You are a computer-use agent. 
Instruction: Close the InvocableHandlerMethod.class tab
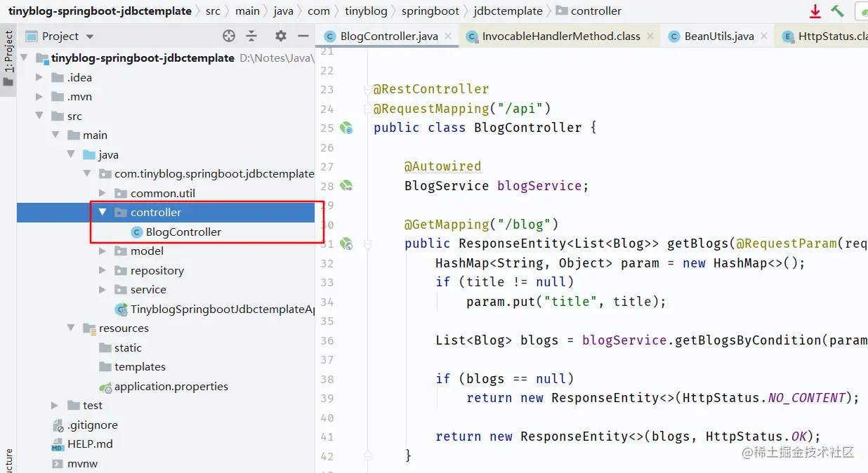[x=651, y=36]
